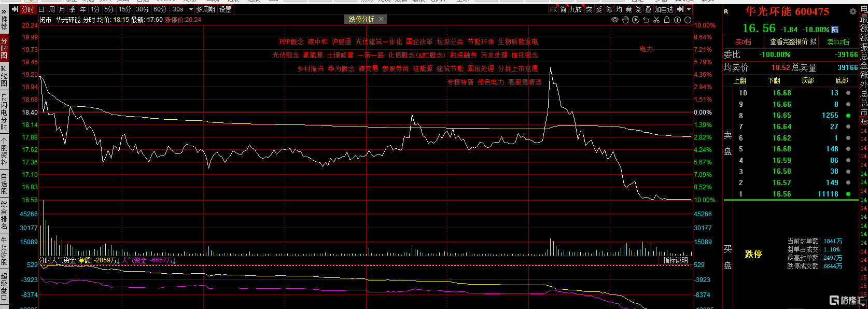Open 超级盘口 in left sidebar
This screenshot has width=868, height=309.
4,286
